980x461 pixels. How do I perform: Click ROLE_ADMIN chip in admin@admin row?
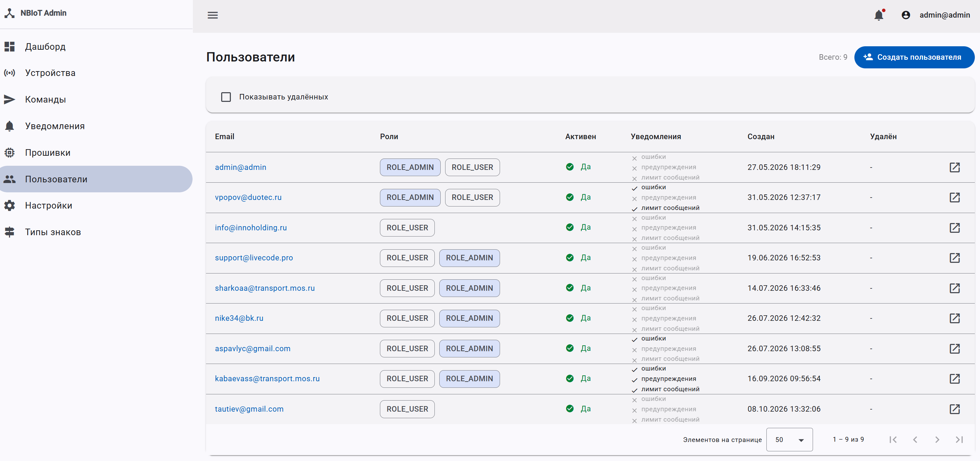410,167
